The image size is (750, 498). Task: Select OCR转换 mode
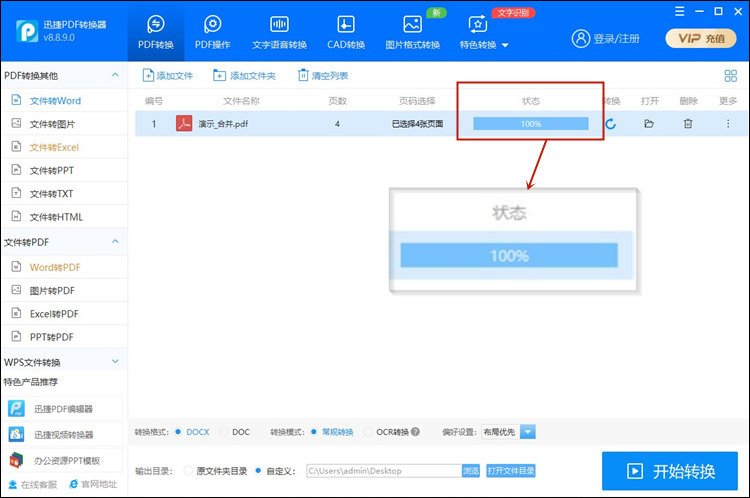click(x=387, y=432)
